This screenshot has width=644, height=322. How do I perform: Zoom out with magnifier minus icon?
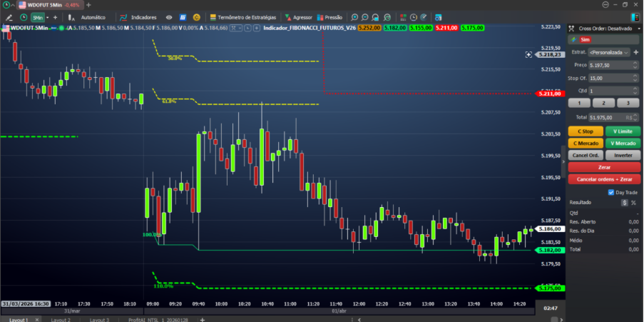pos(364,18)
